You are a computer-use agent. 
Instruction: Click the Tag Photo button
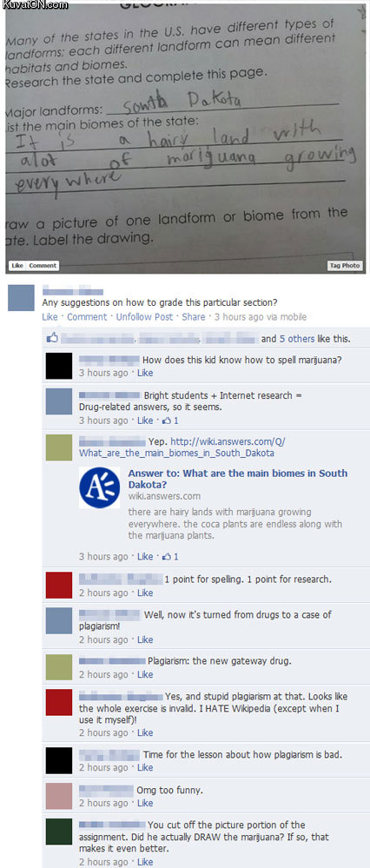point(344,266)
